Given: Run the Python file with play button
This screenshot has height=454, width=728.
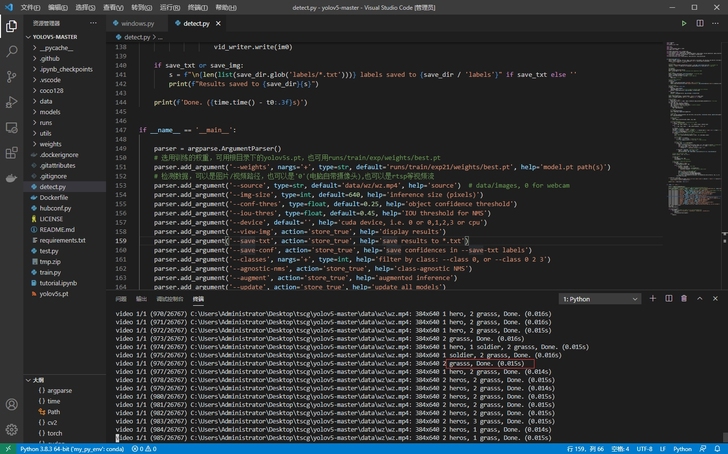Looking at the screenshot, I should point(684,23).
